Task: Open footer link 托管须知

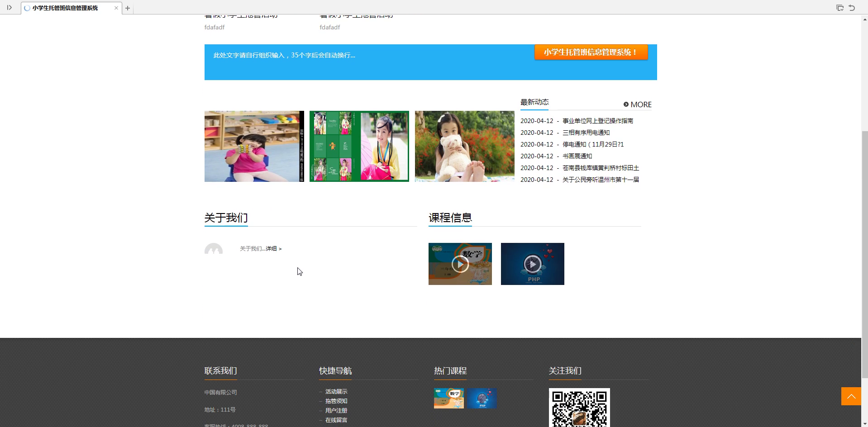Action: point(336,401)
